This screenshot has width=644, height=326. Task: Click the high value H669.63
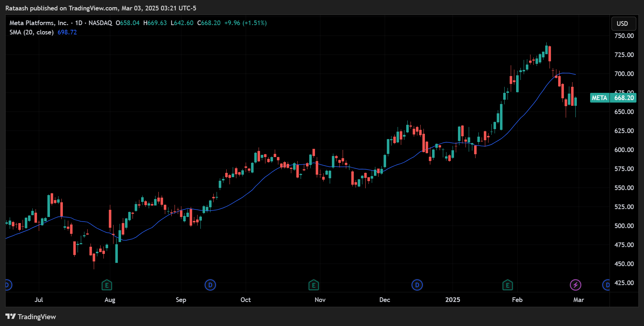[x=155, y=23]
